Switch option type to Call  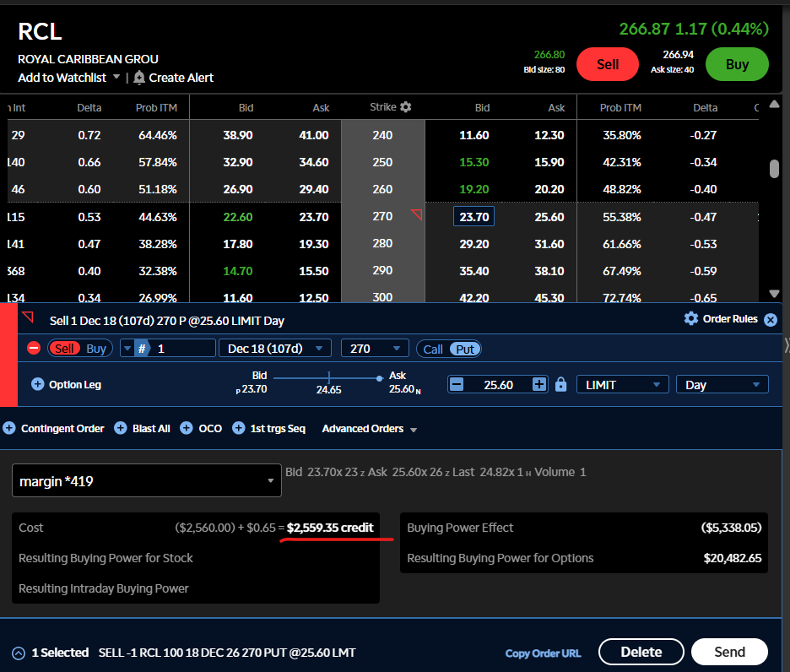click(433, 349)
